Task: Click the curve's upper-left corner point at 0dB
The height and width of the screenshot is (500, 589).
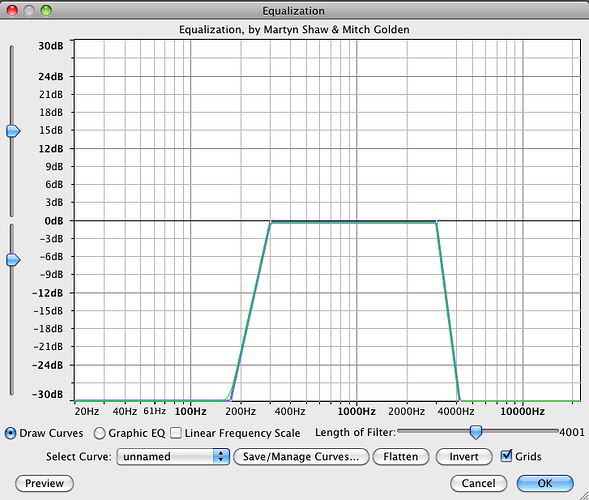Action: (270, 222)
